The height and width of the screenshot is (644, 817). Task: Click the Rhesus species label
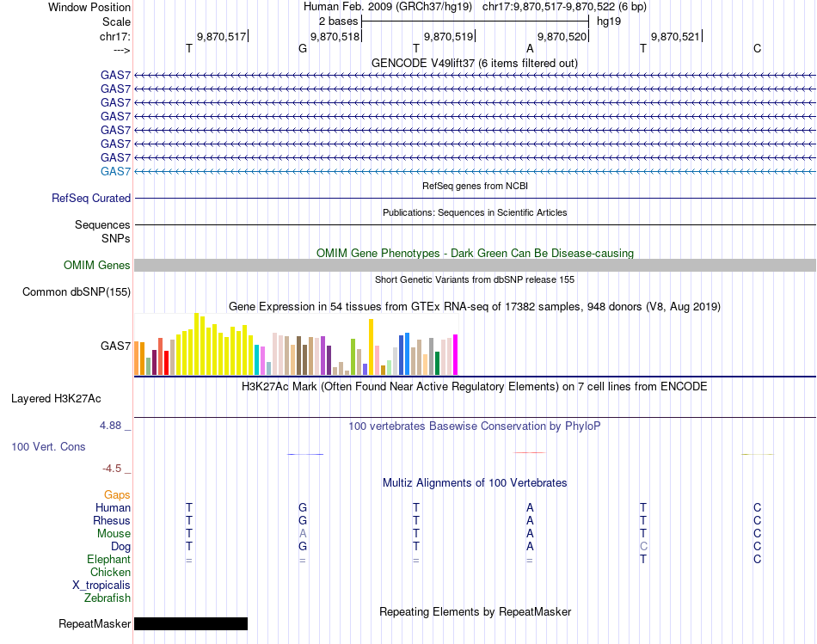(112, 521)
